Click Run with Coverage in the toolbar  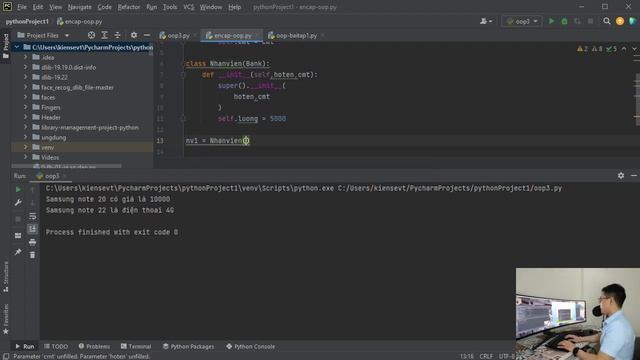tap(577, 21)
